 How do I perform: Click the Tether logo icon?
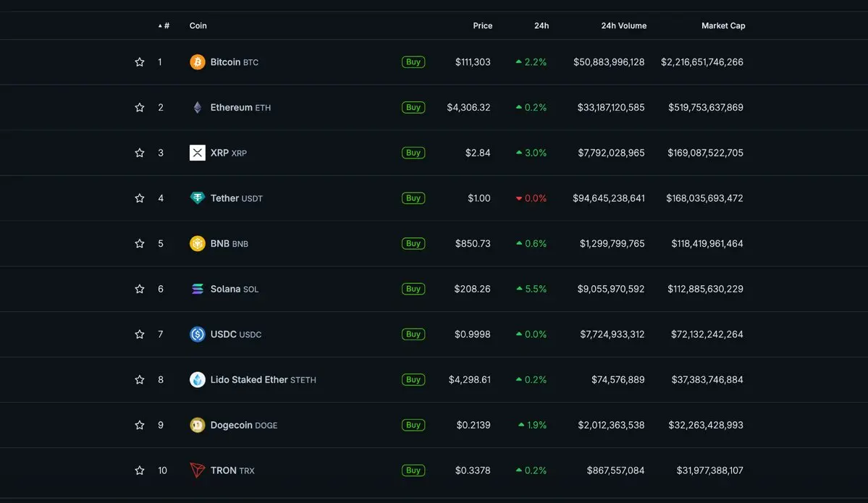197,198
